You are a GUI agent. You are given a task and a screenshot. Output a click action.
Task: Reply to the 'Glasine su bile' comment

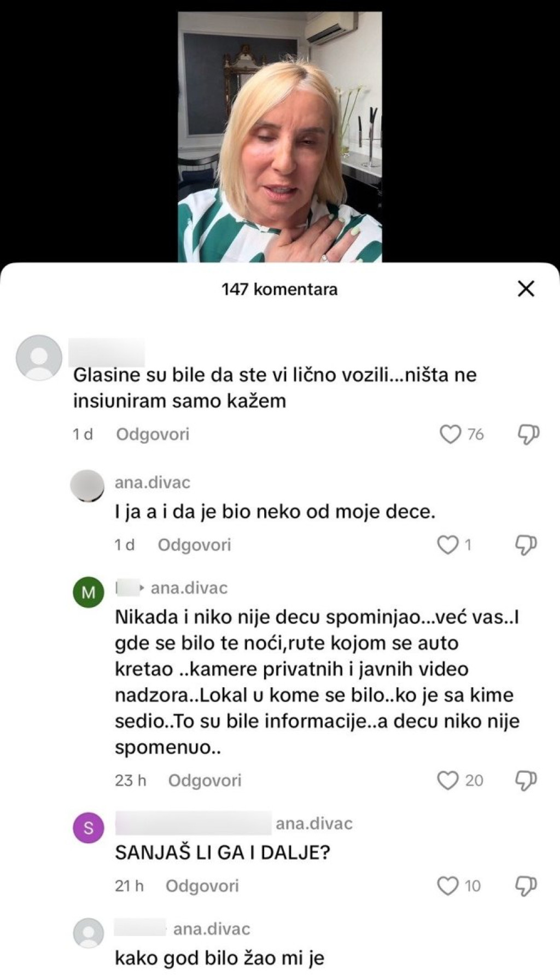coord(153,434)
